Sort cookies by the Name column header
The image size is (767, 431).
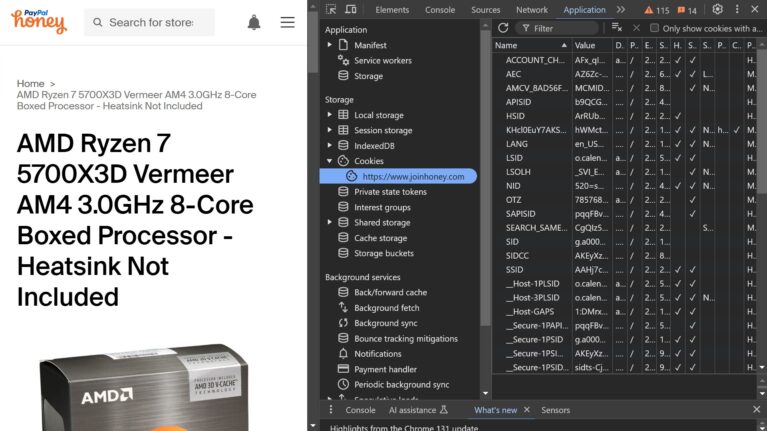coord(531,45)
